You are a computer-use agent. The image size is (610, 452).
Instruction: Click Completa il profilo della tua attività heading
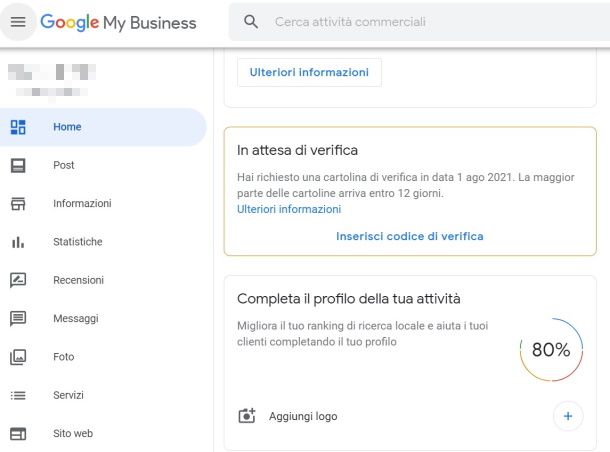click(x=349, y=299)
